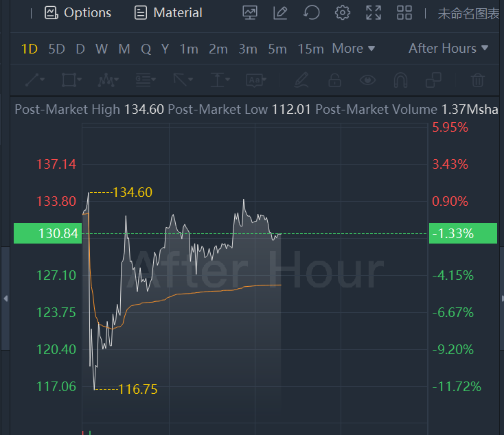The image size is (504, 435).
Task: Toggle the magnet snap mode
Action: click(401, 80)
